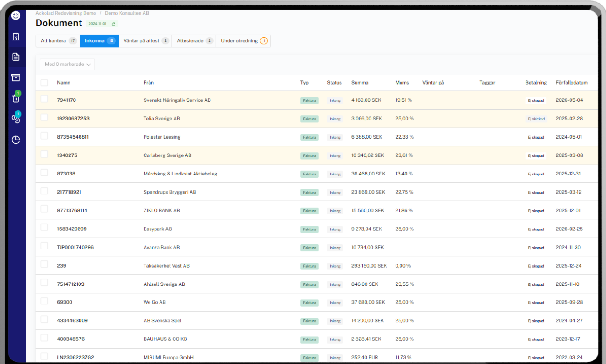Open the pie chart reports icon
The width and height of the screenshot is (606, 364).
(x=16, y=140)
